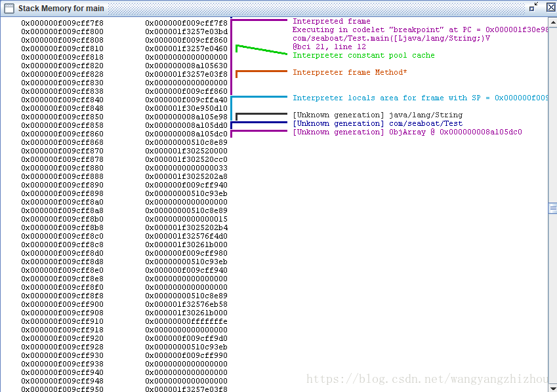Click value 0x0000000000000015

[186, 219]
